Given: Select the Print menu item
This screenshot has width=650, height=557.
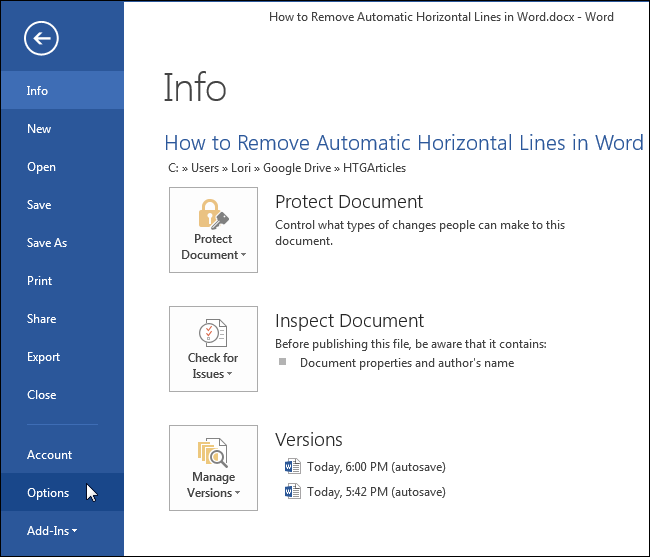Looking at the screenshot, I should tap(40, 281).
